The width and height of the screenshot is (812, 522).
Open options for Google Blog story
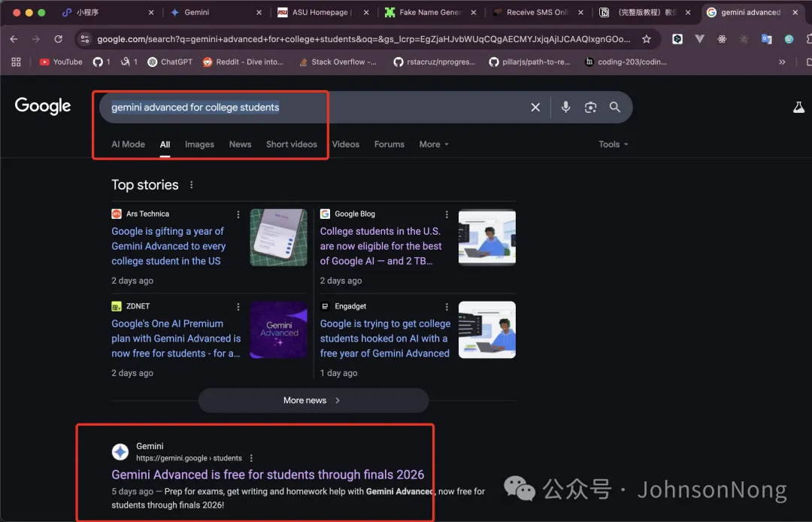pyautogui.click(x=447, y=214)
